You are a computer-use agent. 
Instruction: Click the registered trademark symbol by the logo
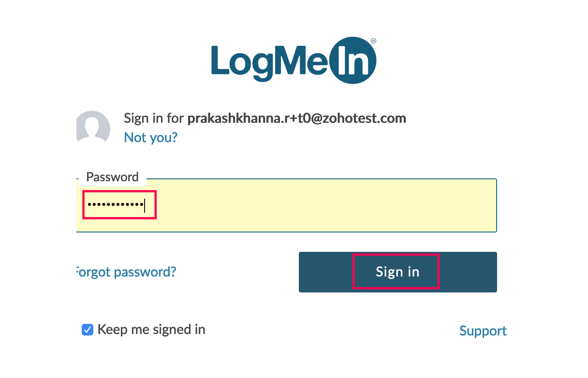[373, 41]
